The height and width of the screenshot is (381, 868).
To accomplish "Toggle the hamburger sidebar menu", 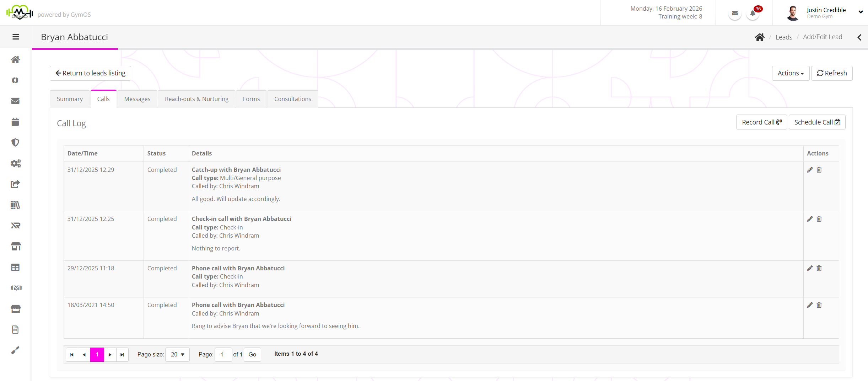I will point(16,37).
